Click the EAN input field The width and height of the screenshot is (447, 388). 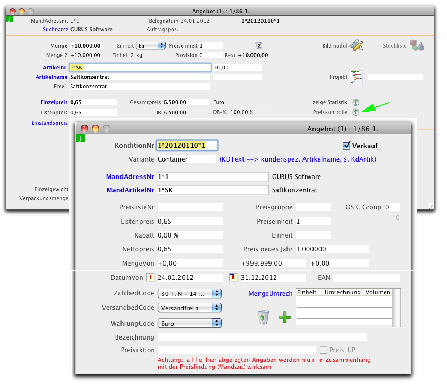[x=366, y=277]
